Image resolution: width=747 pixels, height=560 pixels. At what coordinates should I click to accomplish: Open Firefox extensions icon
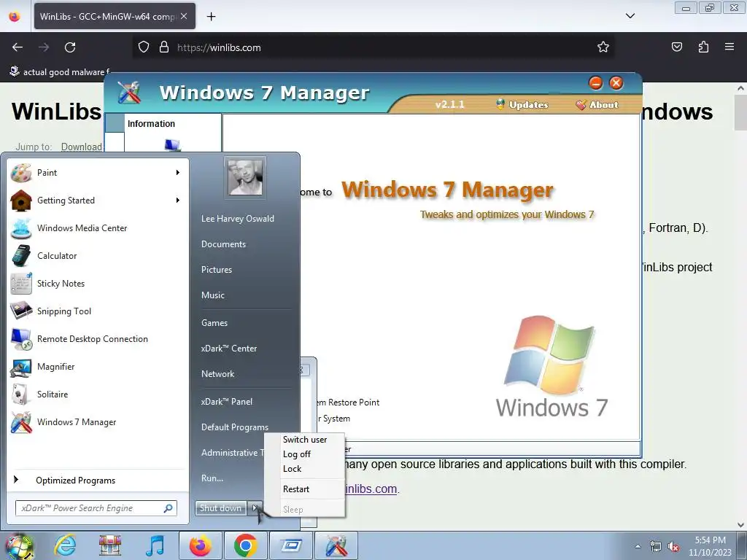pyautogui.click(x=703, y=47)
